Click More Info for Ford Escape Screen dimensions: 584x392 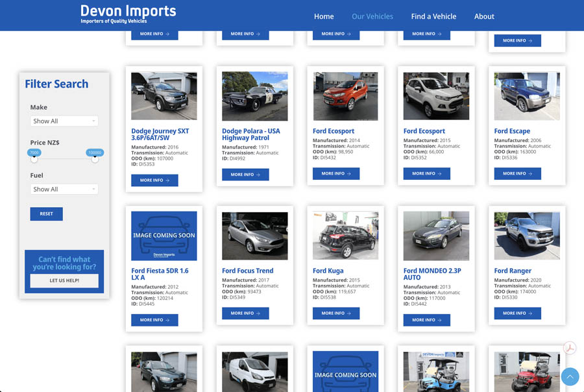518,174
